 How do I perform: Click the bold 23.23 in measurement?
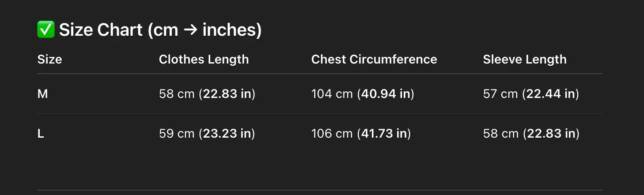coord(227,134)
